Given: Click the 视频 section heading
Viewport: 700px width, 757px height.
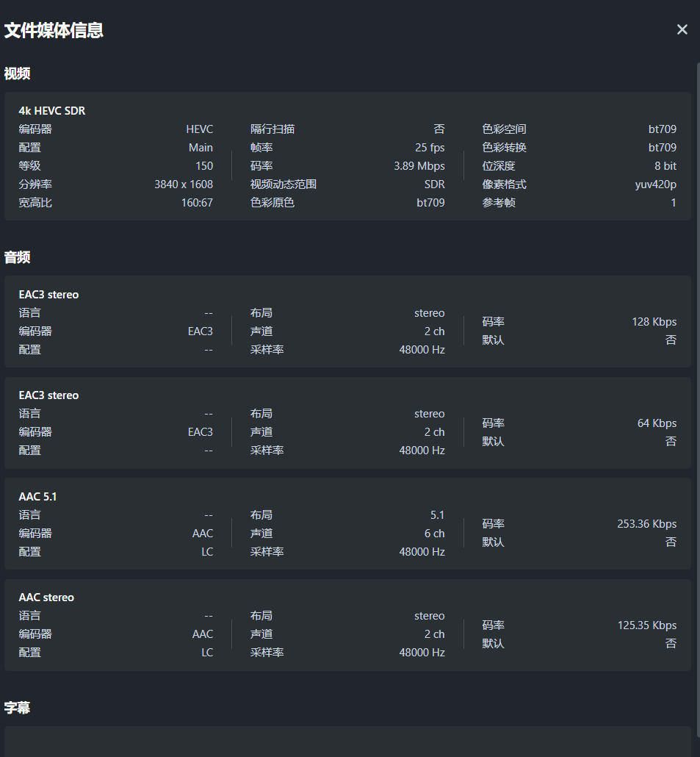Looking at the screenshot, I should point(17,73).
